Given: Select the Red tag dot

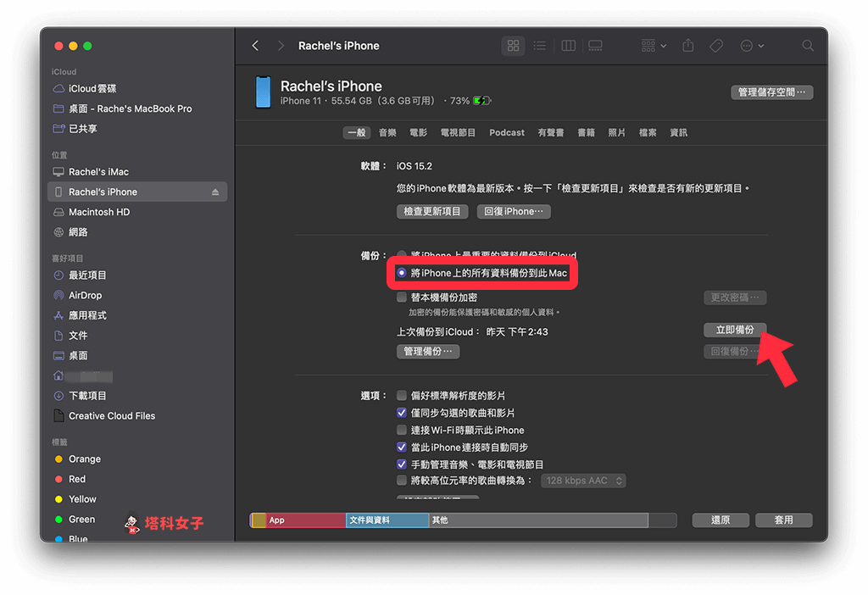Looking at the screenshot, I should pyautogui.click(x=58, y=479).
